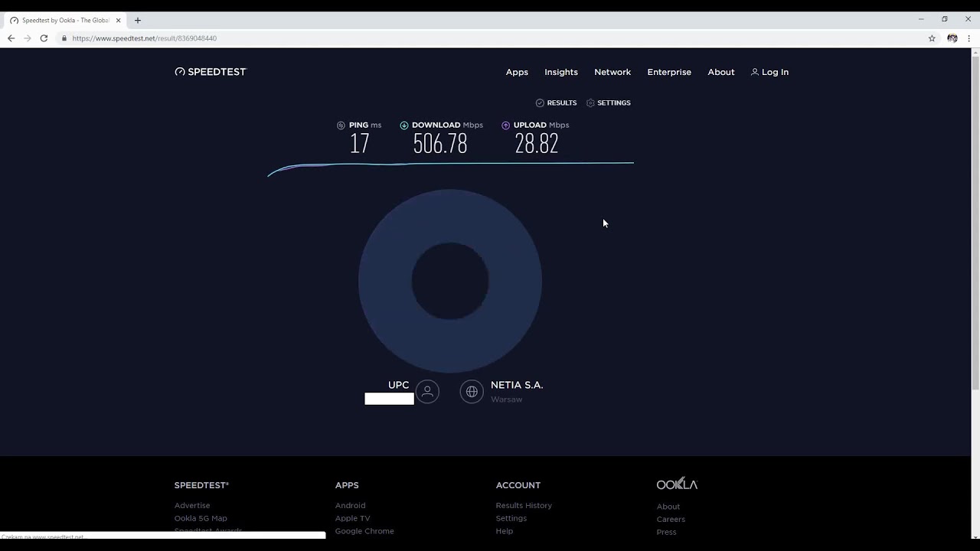Click the Login person icon
This screenshot has height=551, width=980.
[755, 72]
